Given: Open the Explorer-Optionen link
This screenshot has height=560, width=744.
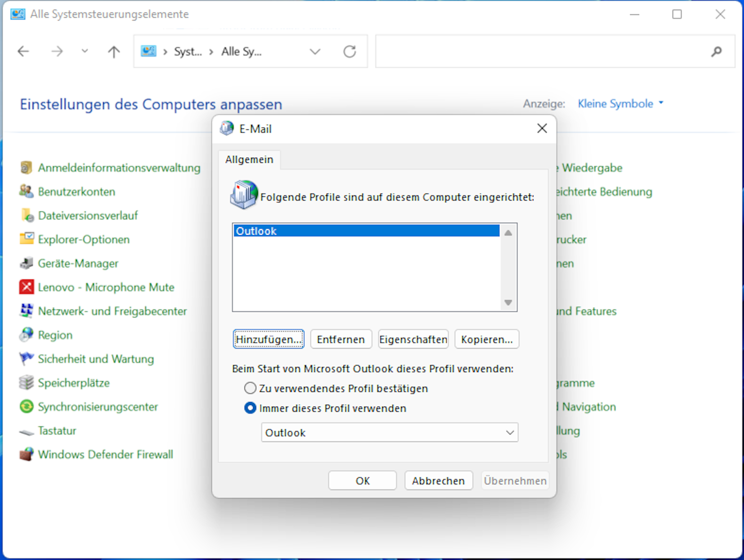Looking at the screenshot, I should [83, 239].
